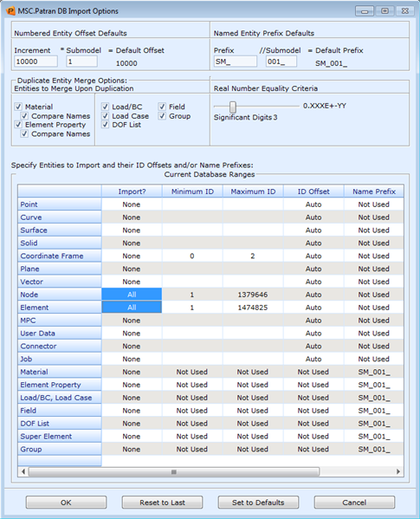This screenshot has width=420, height=519.
Task: Select the Curve row header
Action: tap(60, 217)
